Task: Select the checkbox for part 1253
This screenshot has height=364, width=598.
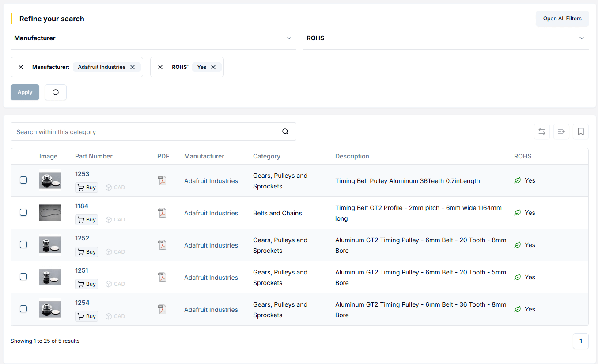Action: click(x=23, y=180)
